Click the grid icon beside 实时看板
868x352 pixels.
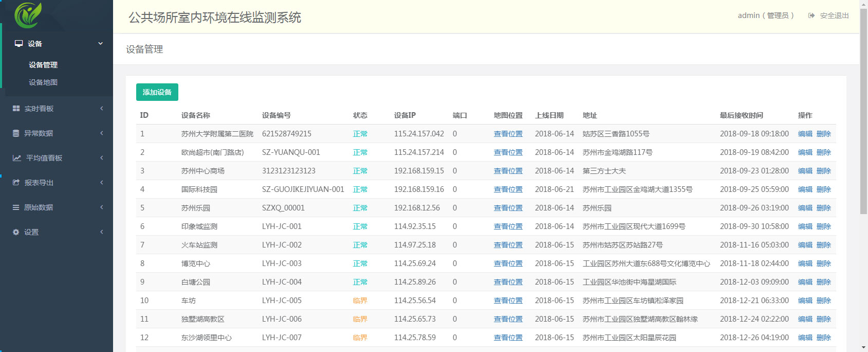(16, 109)
